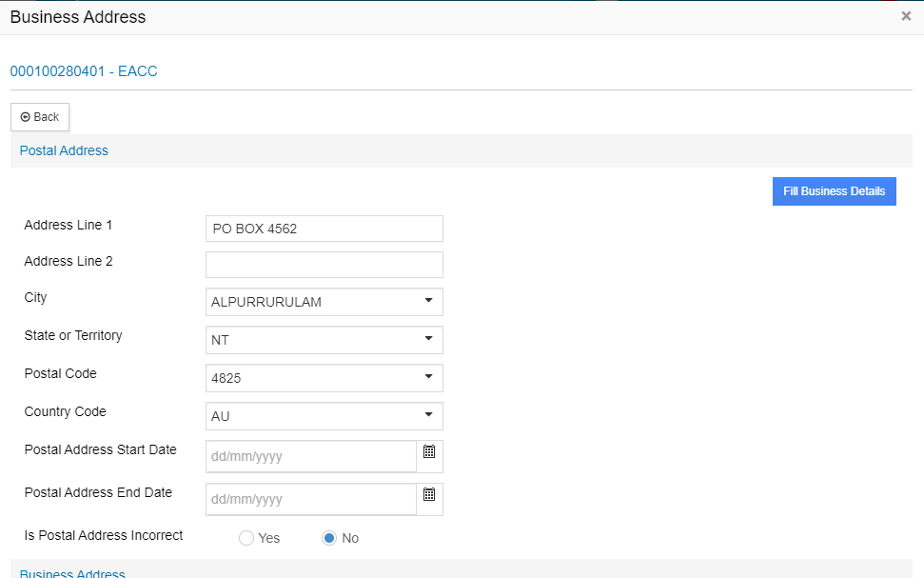924x578 pixels.
Task: Click the Back button
Action: coord(40,117)
